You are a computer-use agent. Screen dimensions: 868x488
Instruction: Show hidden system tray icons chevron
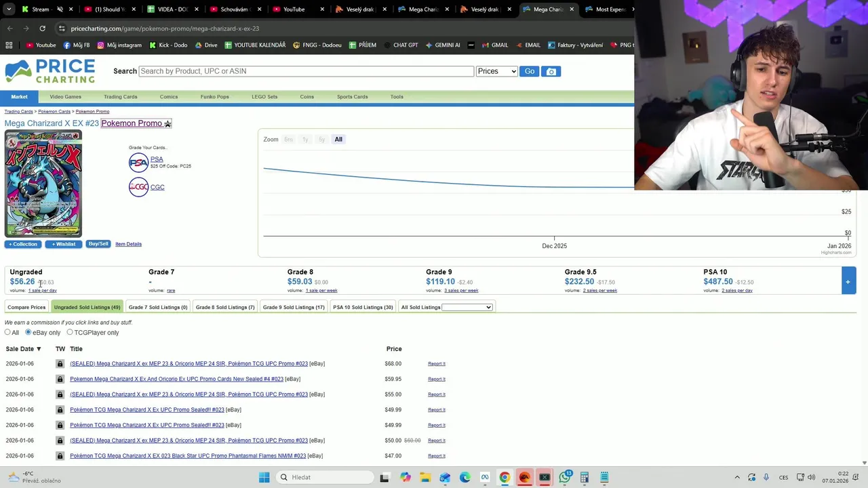(737, 477)
